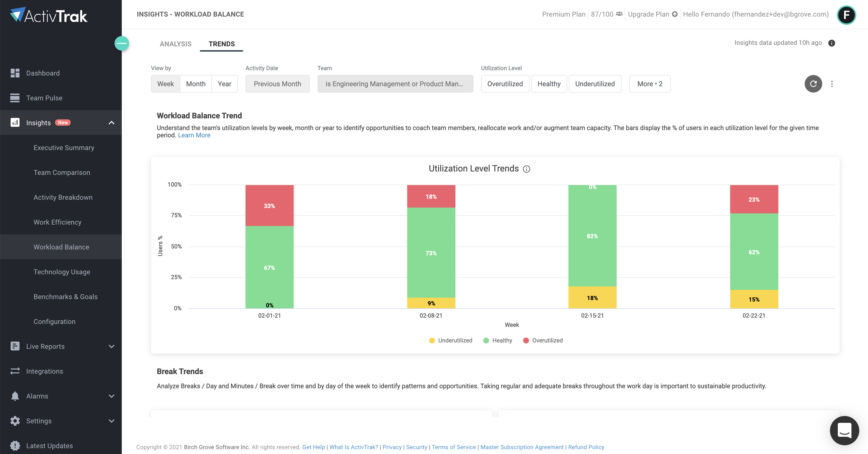Click the Settings gear icon
Screen dimensions: 868x454
(15, 421)
